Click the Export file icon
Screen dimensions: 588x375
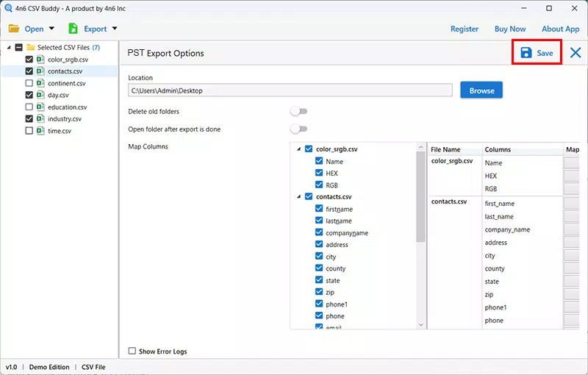pos(73,29)
